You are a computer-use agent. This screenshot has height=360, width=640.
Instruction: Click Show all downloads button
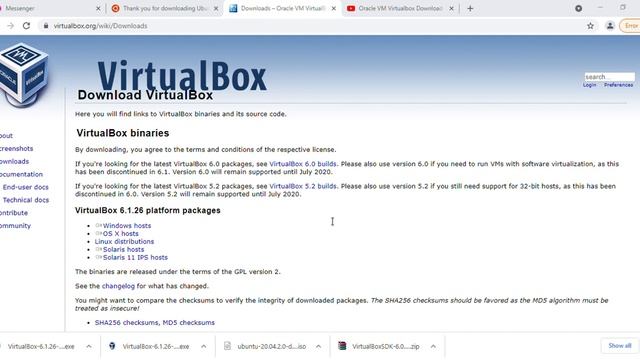pos(620,346)
